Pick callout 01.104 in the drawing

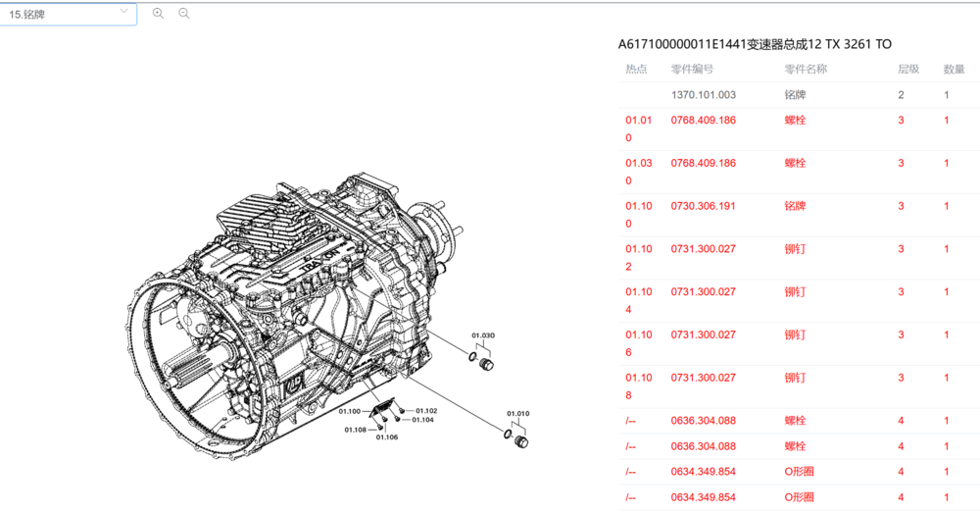pos(422,420)
